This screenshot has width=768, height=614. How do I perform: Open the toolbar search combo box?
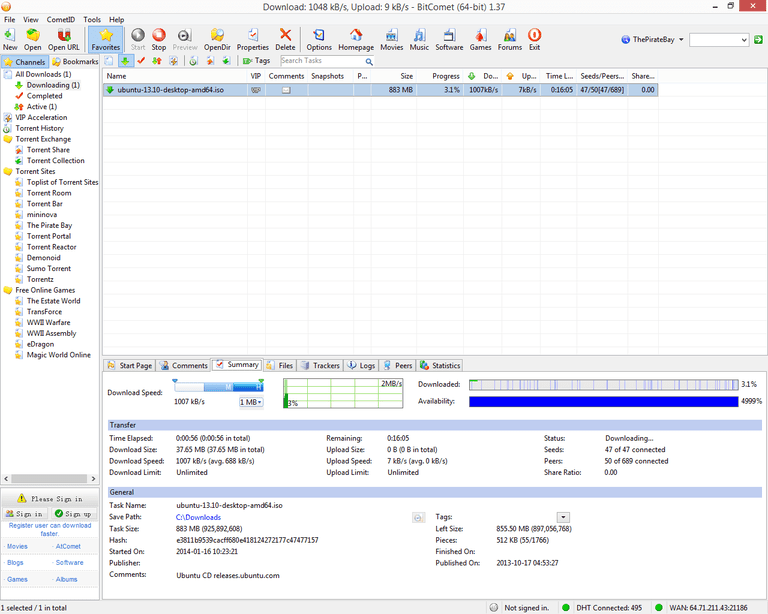719,40
